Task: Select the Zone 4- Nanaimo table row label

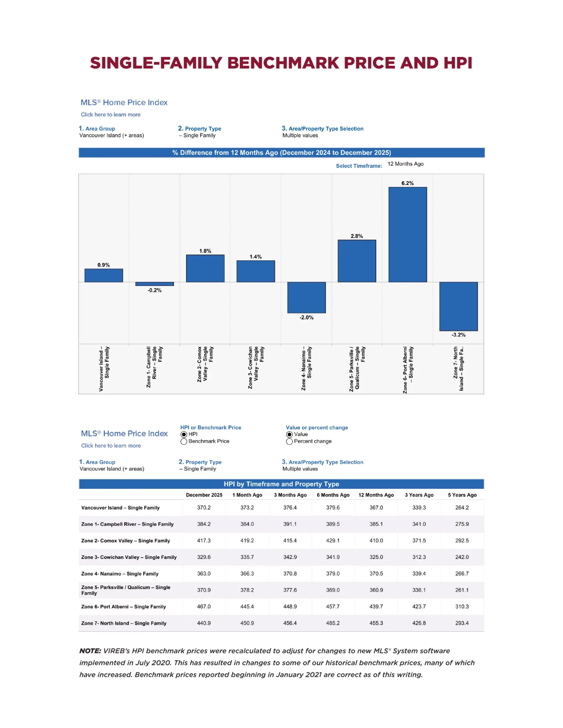Action: tap(120, 574)
